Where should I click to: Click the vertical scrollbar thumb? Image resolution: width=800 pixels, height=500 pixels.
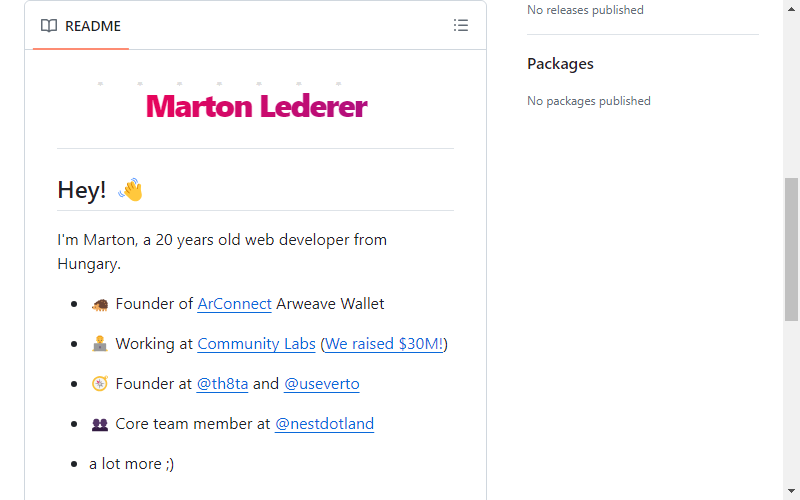pyautogui.click(x=791, y=249)
